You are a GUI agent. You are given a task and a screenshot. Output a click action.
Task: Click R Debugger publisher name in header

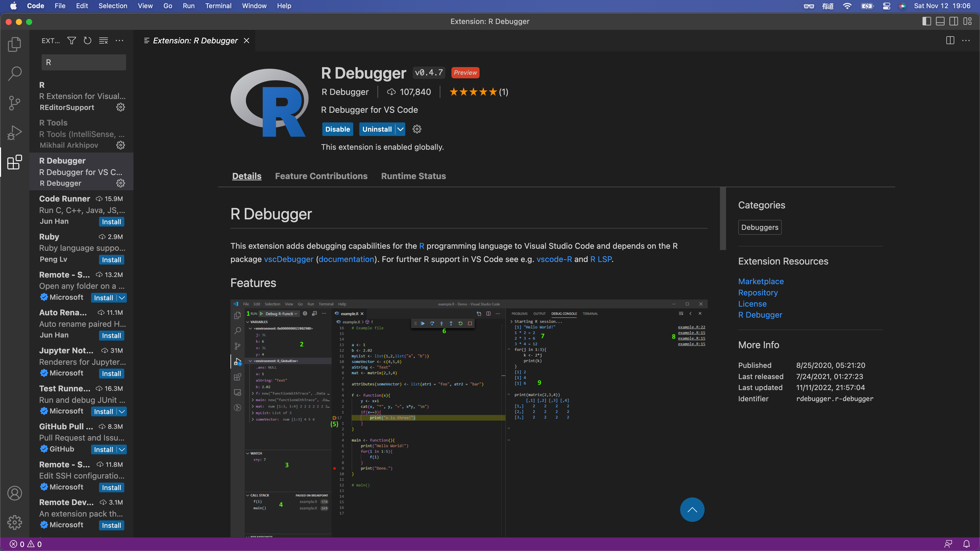345,92
